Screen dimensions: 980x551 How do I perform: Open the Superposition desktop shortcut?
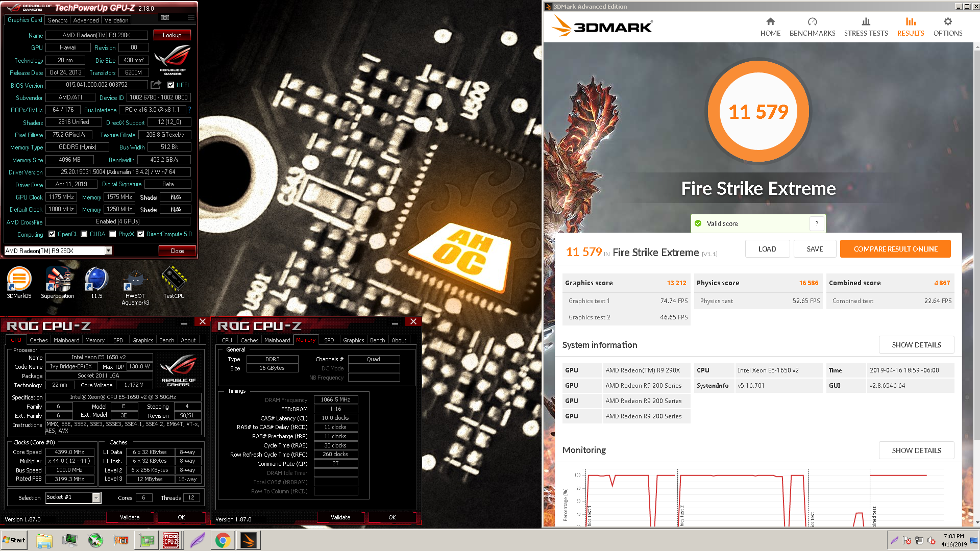58,283
